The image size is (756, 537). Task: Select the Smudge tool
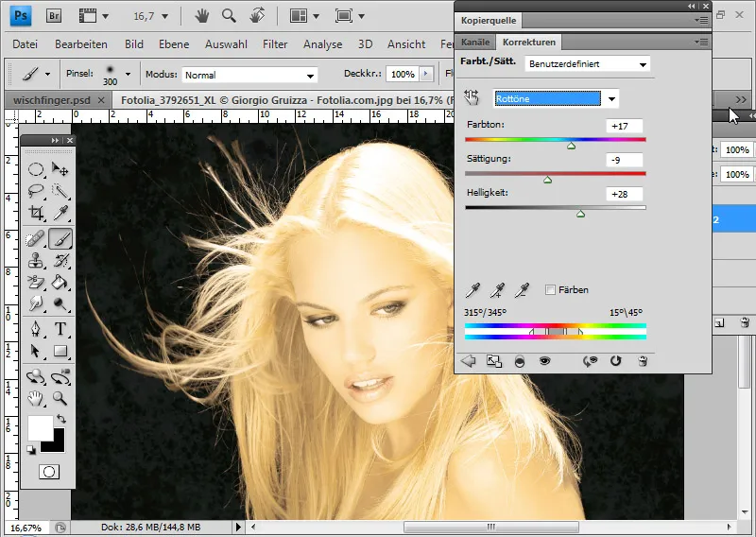[x=36, y=303]
